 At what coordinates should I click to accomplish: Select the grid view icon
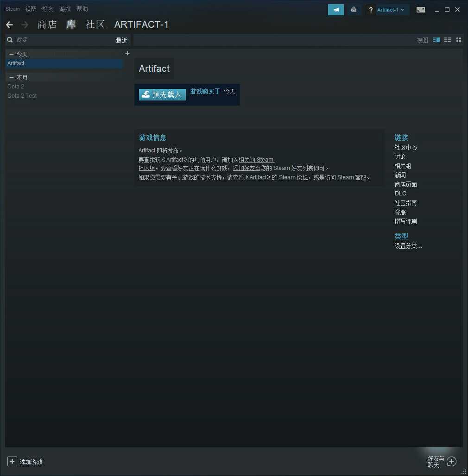point(459,40)
